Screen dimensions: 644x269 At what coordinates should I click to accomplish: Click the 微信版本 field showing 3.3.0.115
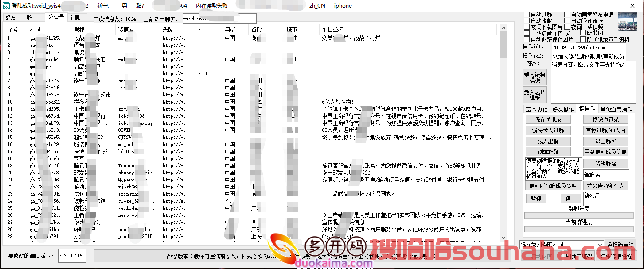pyautogui.click(x=72, y=256)
